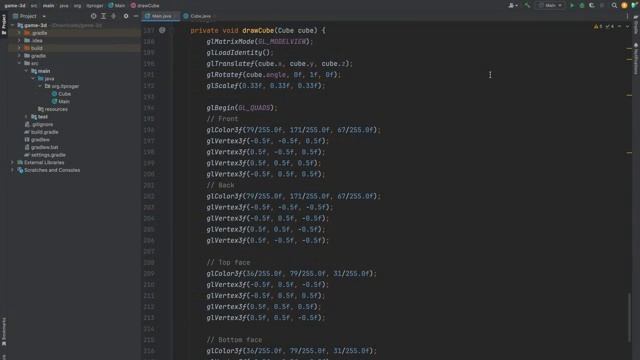Viewport: 640px width, 360px height.
Task: Hide the Project panel with minus icon
Action: pos(136,16)
